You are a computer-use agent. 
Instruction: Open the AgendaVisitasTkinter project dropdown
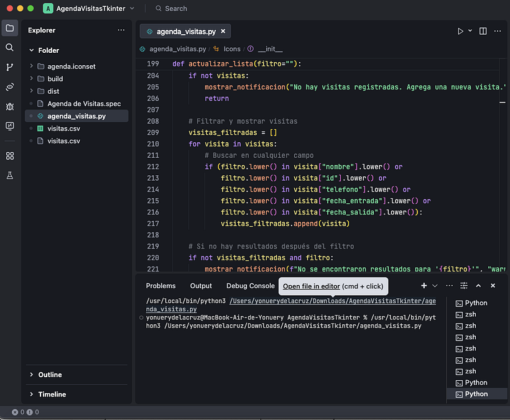132,9
